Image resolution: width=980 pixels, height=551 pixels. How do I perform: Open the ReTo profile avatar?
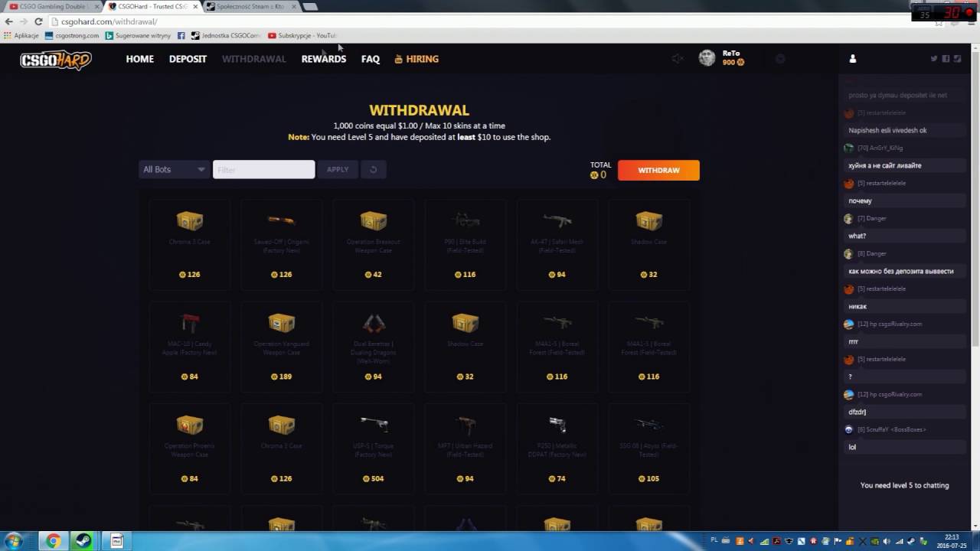click(x=707, y=58)
